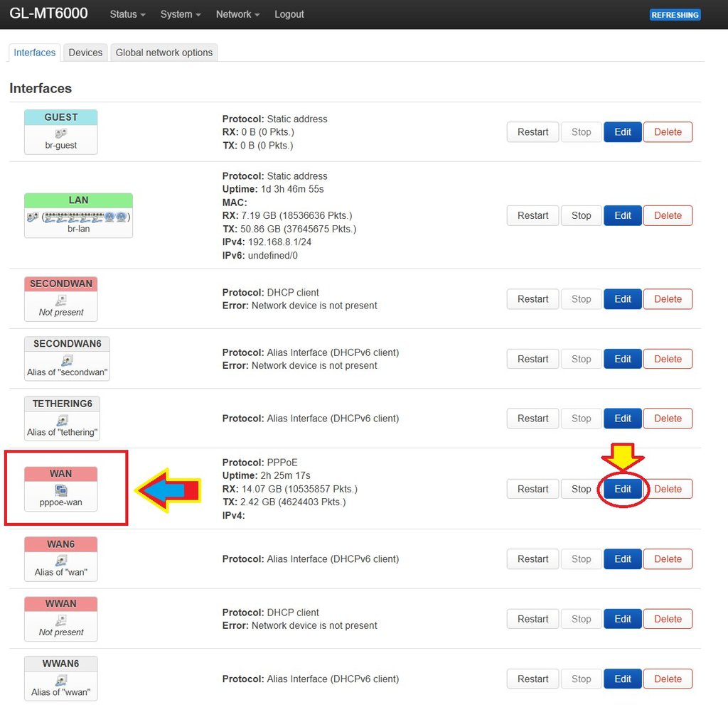The image size is (728, 707).
Task: Delete the GUEST interface
Action: (x=668, y=131)
